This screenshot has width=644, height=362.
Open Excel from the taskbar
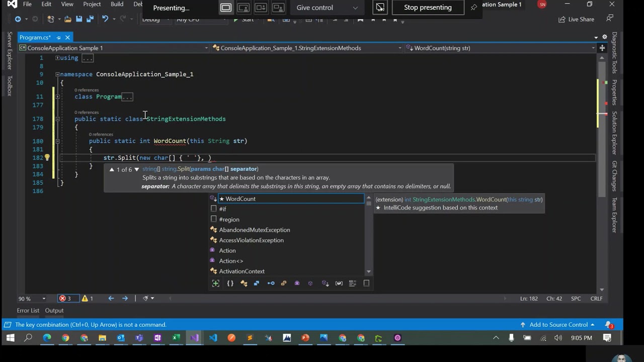176,338
